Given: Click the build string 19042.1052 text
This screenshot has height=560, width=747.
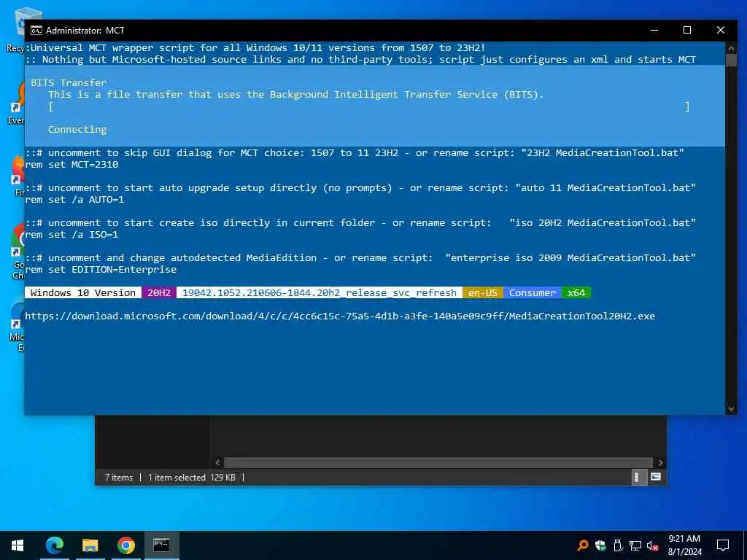Looking at the screenshot, I should tap(320, 293).
